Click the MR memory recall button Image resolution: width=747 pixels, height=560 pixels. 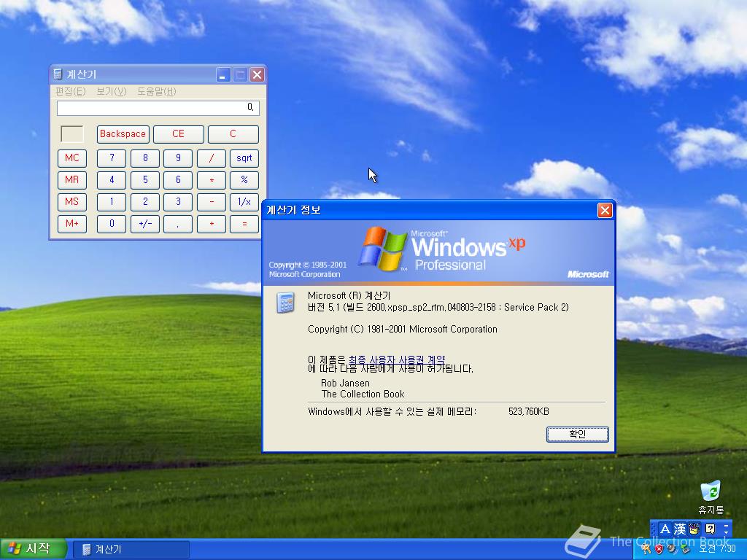point(72,180)
